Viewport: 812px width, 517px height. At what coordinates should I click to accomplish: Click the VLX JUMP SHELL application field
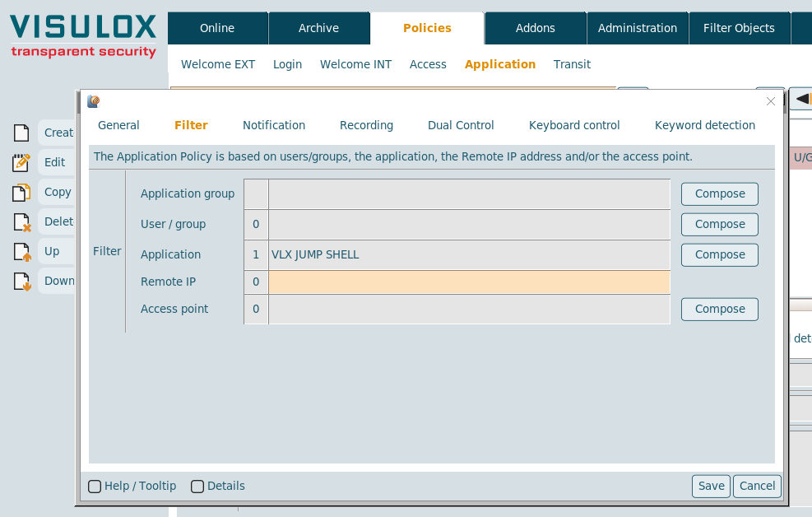tap(469, 255)
